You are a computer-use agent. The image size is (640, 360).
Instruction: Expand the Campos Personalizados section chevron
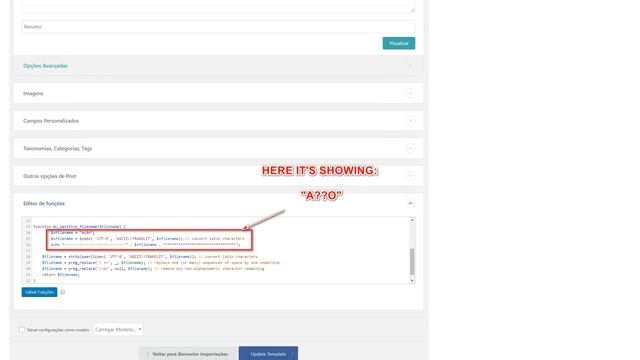[410, 121]
